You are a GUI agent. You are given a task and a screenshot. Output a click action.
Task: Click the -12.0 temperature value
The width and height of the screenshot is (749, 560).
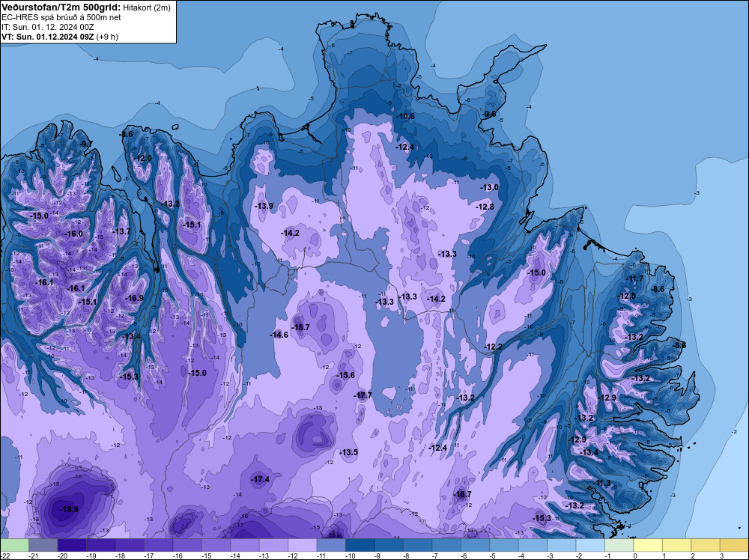tap(143, 158)
